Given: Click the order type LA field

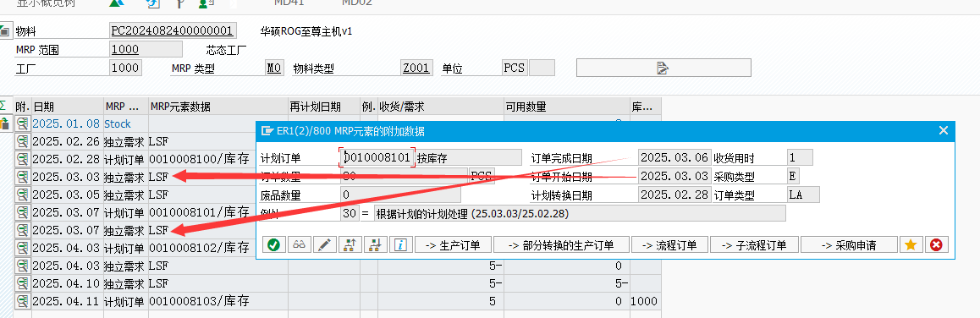Looking at the screenshot, I should coord(802,195).
